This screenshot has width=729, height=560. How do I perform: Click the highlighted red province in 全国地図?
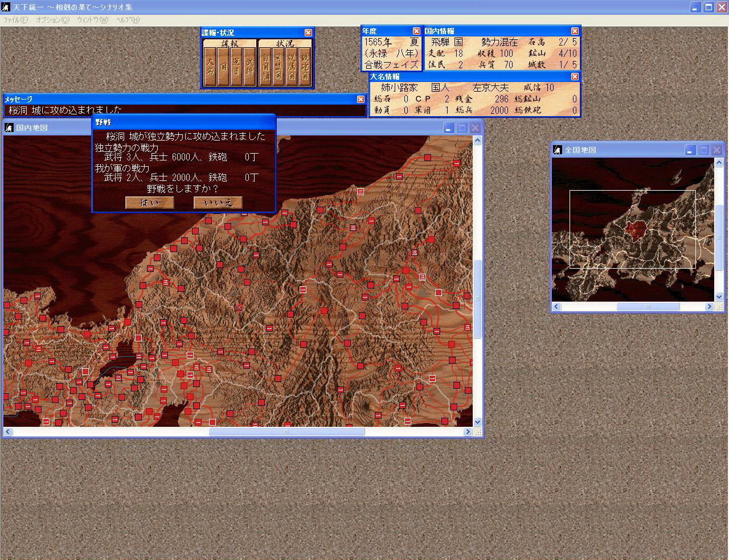635,232
